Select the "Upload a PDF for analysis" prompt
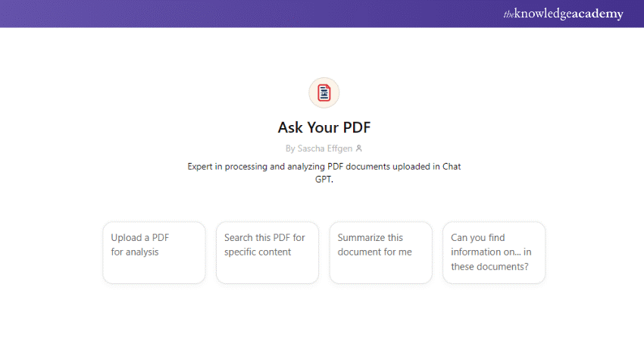 [x=154, y=252]
